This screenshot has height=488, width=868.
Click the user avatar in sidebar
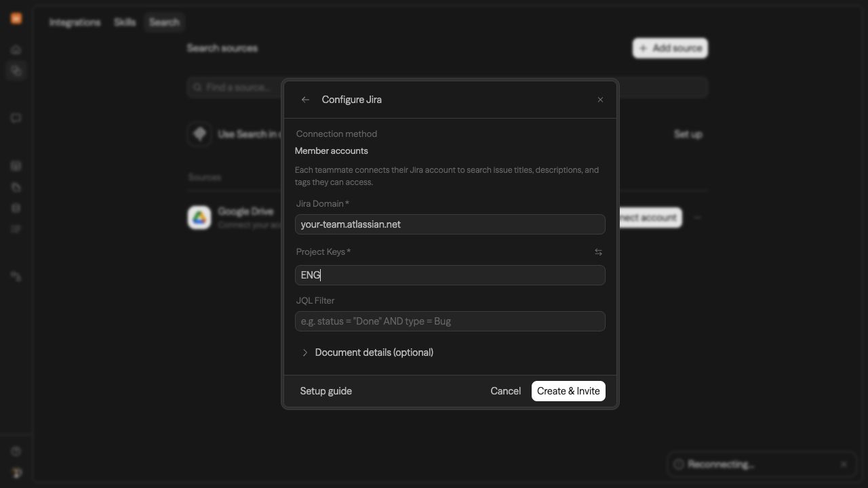click(x=16, y=472)
